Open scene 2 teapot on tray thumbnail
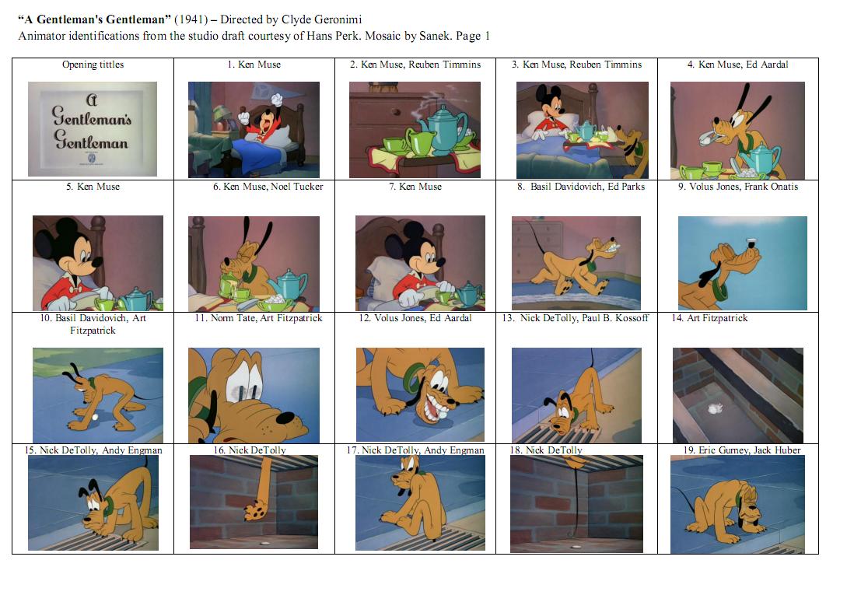Screen dimensions: 868x595 tap(415, 130)
